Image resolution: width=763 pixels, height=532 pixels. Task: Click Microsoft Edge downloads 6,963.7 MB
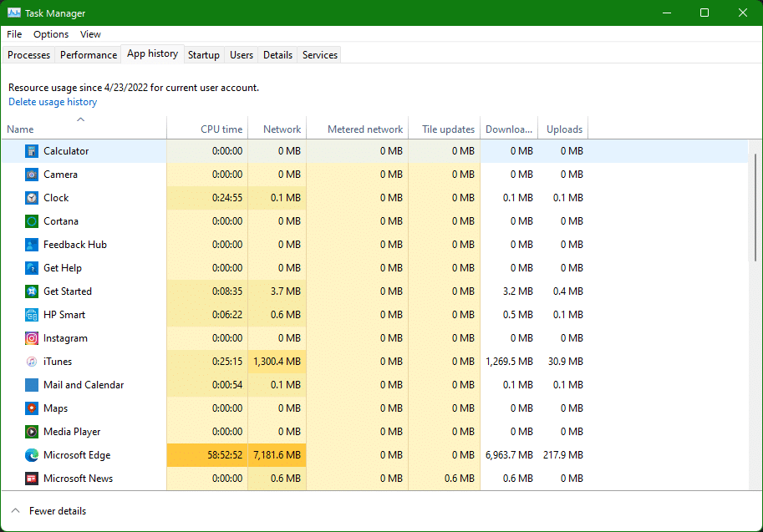pyautogui.click(x=509, y=454)
